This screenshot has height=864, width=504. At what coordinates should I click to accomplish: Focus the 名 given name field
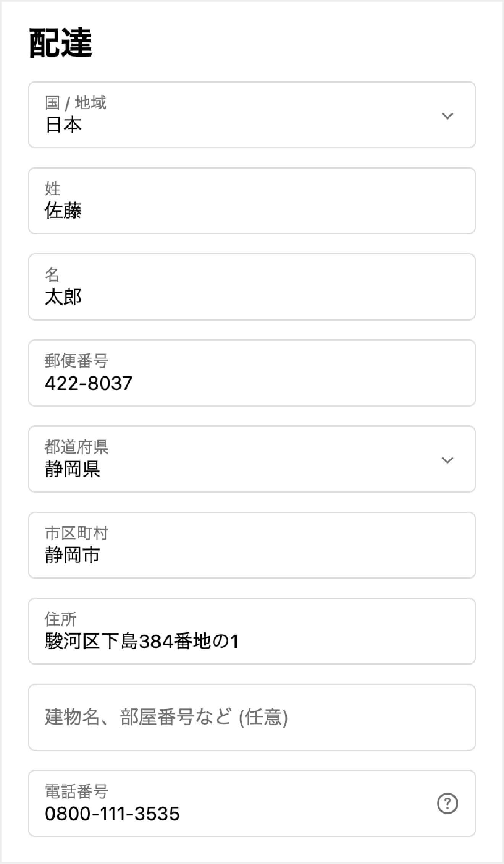pos(252,287)
